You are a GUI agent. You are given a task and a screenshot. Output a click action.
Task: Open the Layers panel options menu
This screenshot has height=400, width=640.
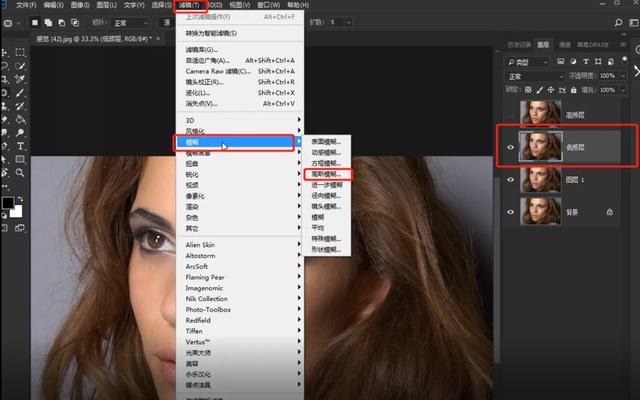tap(623, 44)
